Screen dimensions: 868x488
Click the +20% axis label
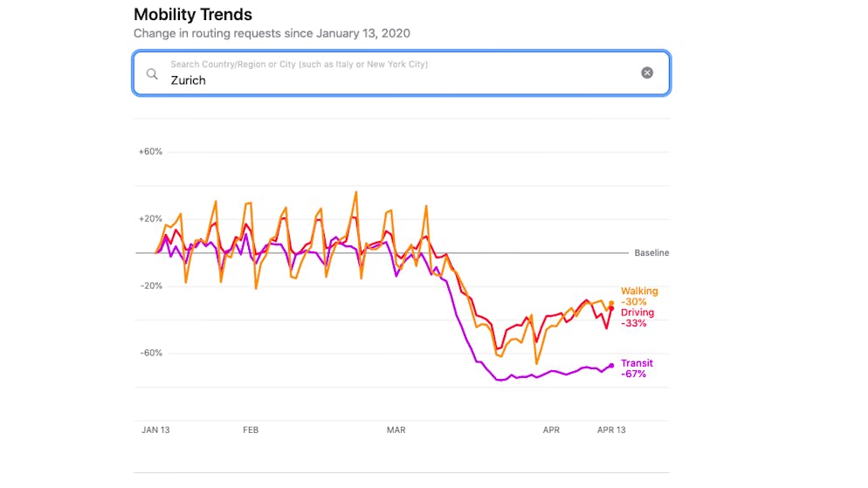(x=150, y=219)
